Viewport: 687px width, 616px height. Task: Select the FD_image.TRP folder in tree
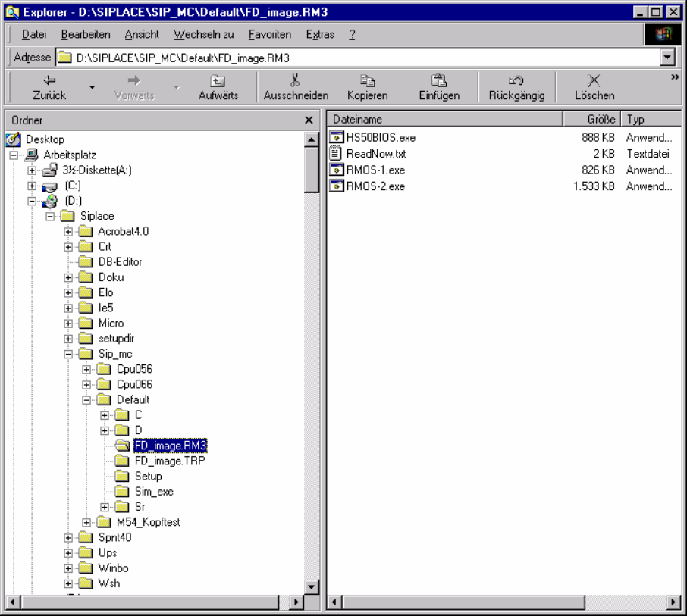(x=169, y=461)
